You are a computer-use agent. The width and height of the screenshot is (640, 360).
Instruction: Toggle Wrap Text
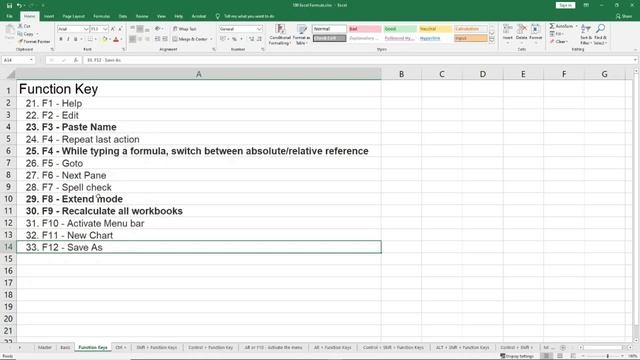pos(184,29)
